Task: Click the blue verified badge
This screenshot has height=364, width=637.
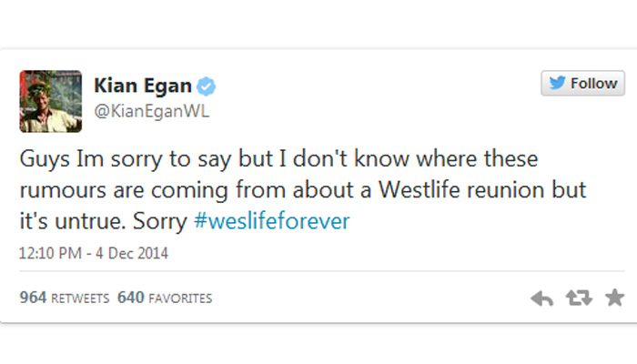Action: (x=207, y=86)
